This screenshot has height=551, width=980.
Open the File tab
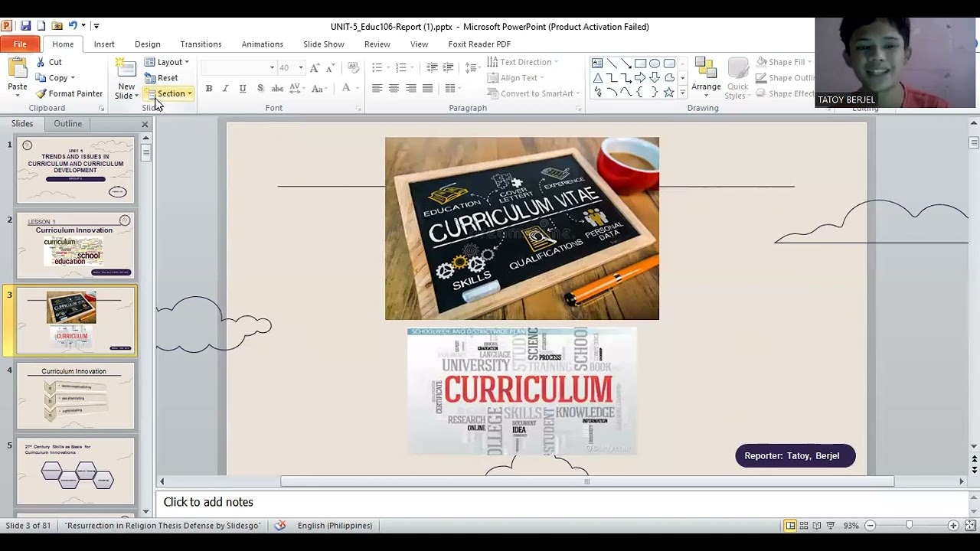click(x=20, y=44)
